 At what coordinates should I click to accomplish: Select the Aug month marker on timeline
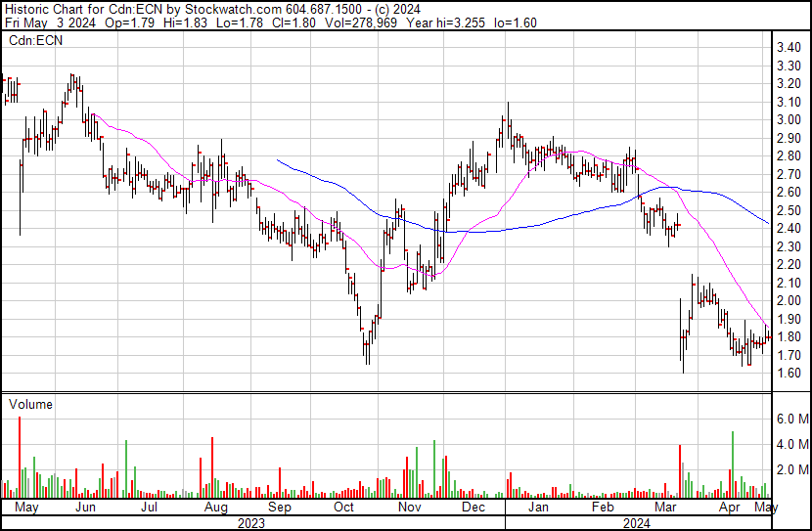[215, 509]
